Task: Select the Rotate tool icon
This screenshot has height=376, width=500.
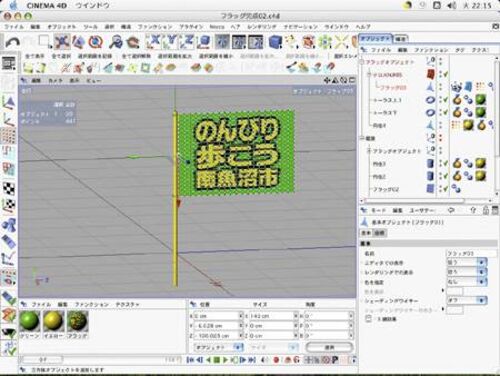Action: (95, 42)
